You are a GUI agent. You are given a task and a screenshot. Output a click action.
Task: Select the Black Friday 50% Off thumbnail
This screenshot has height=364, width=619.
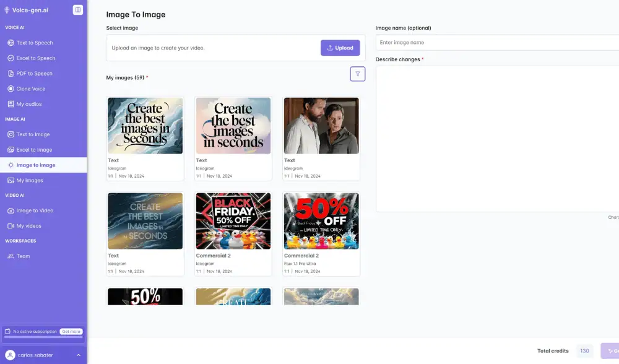tap(233, 221)
